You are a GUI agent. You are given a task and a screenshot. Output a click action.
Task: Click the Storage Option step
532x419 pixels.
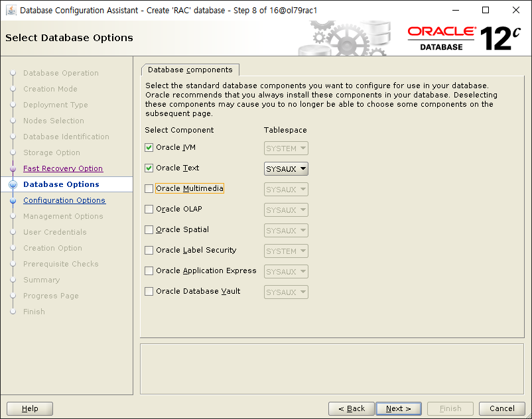point(52,153)
